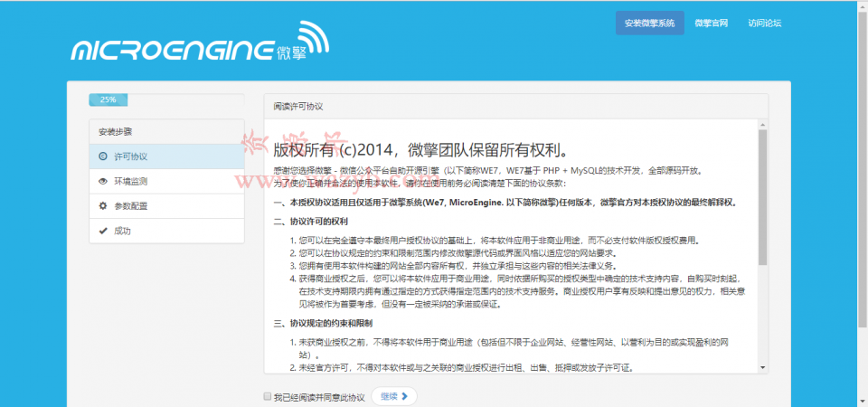Select the 许可协议 step
The width and height of the screenshot is (868, 407).
tap(166, 156)
